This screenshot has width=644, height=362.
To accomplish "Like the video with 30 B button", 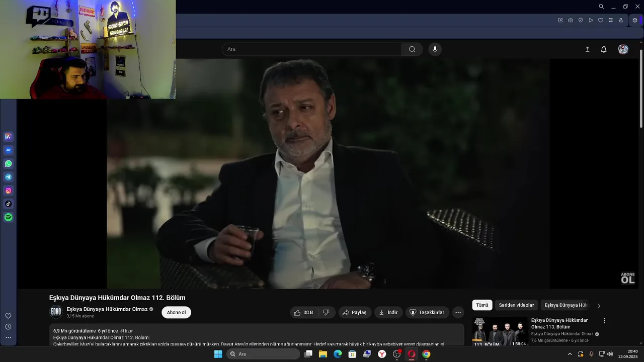I will pos(304,312).
